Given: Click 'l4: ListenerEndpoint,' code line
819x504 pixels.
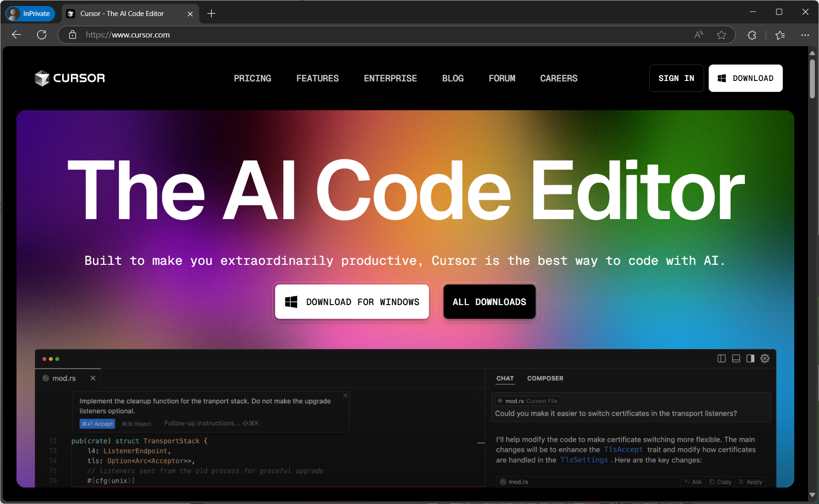Looking at the screenshot, I should pyautogui.click(x=129, y=451).
